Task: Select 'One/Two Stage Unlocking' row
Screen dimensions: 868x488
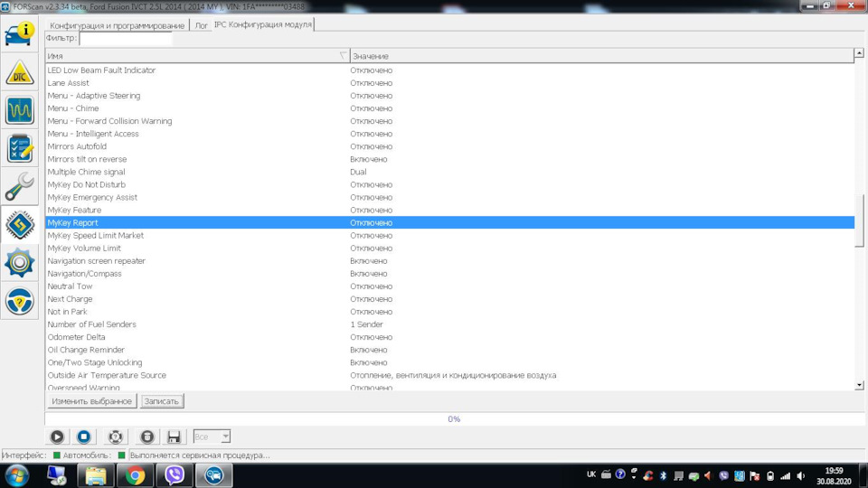Action: (x=449, y=363)
